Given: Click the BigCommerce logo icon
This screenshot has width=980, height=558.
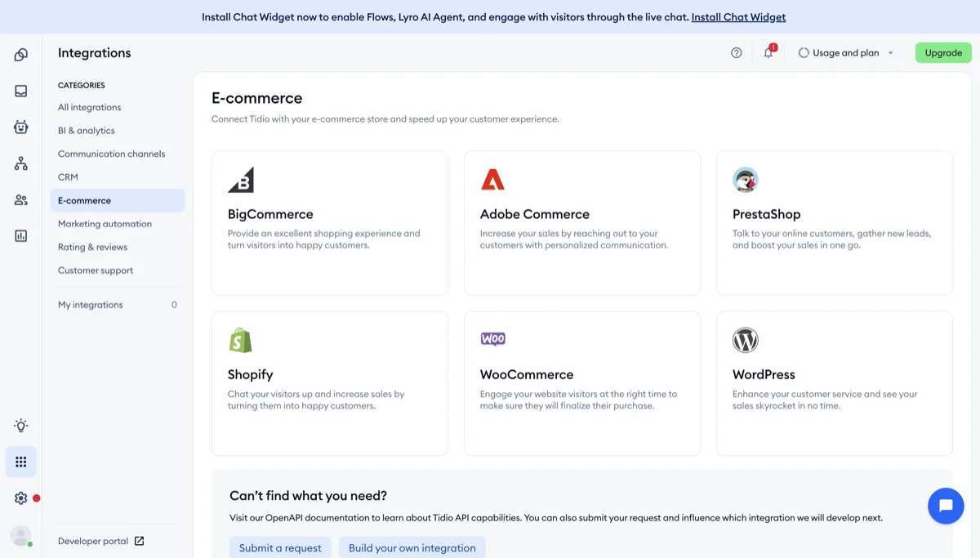Looking at the screenshot, I should pos(241,180).
